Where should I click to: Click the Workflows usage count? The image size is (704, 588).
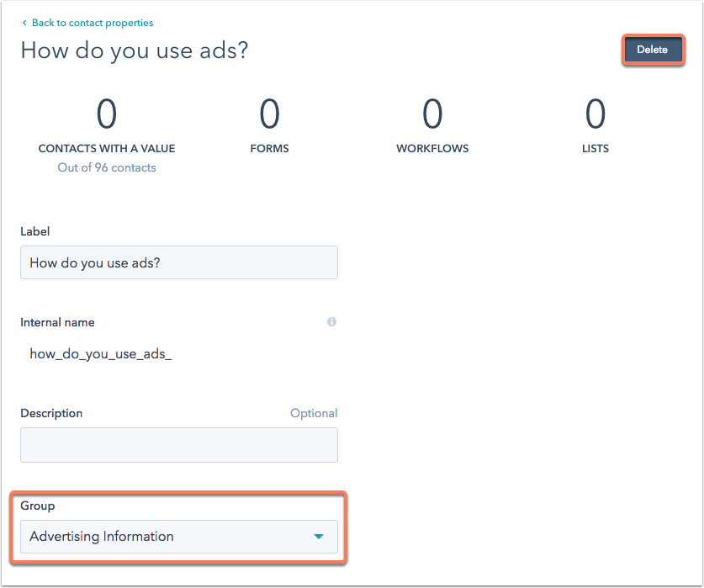point(432,114)
